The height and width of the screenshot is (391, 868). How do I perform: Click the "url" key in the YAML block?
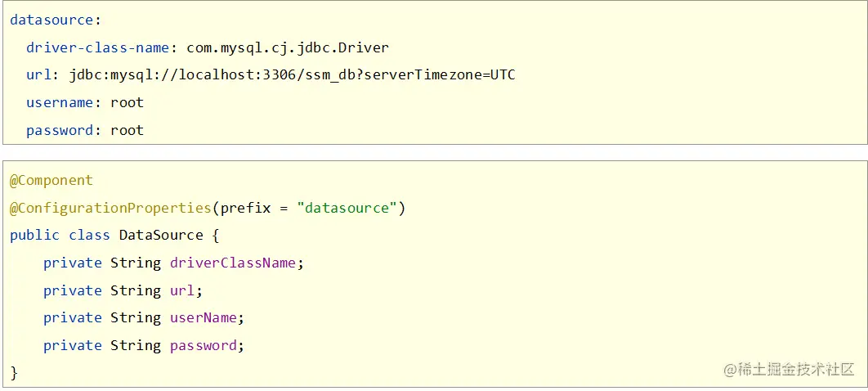tap(38, 74)
